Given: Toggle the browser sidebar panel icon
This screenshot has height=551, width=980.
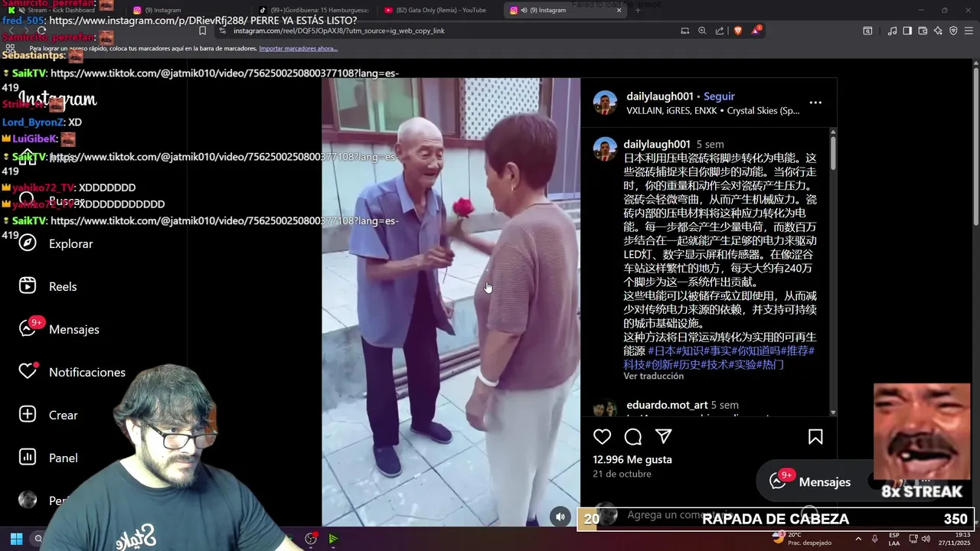Looking at the screenshot, I should [x=907, y=31].
